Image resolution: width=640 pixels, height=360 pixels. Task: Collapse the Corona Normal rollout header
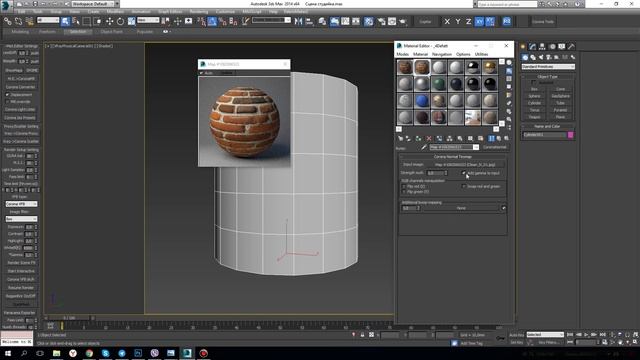[x=453, y=157]
